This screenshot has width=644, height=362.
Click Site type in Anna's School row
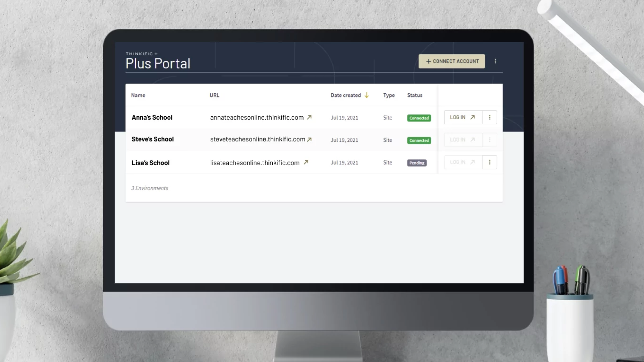[387, 118]
